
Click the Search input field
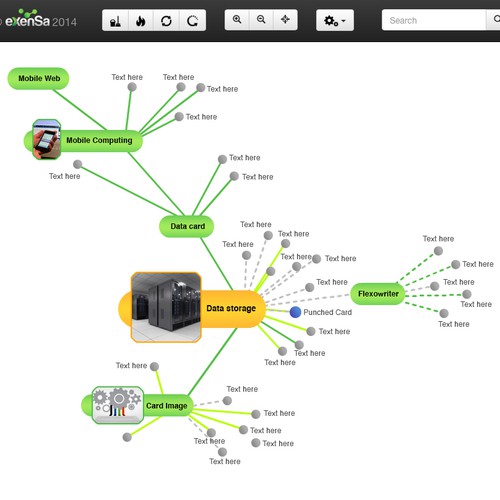click(434, 20)
